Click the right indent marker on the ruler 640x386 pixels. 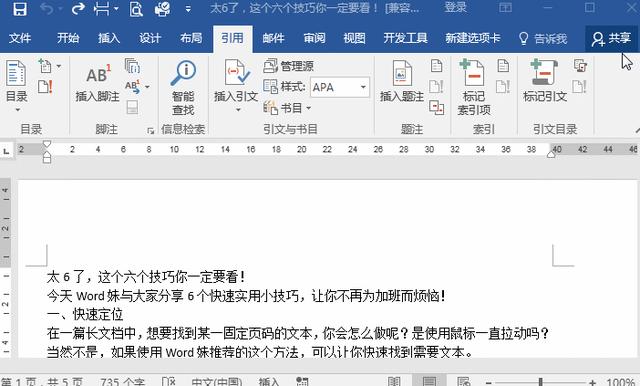tap(551, 154)
